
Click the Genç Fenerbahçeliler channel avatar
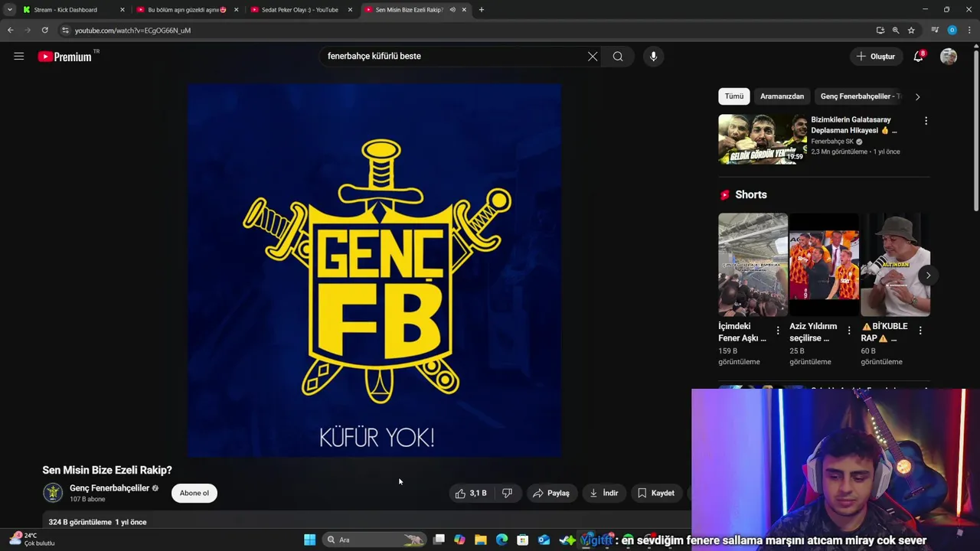(x=53, y=493)
